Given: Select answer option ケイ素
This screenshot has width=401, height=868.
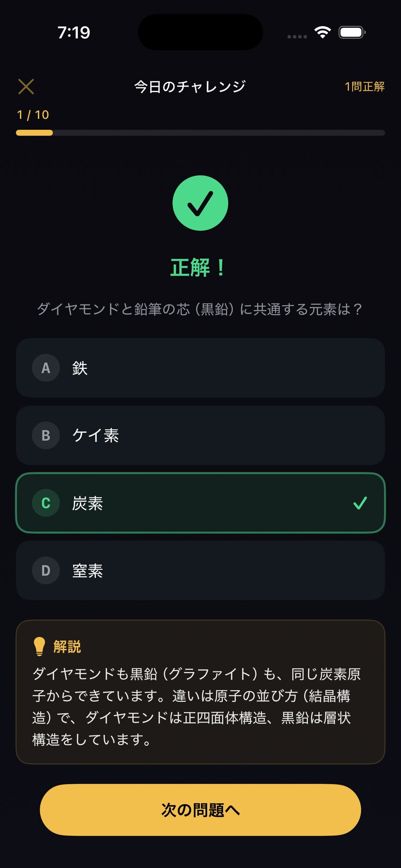Looking at the screenshot, I should [x=200, y=435].
